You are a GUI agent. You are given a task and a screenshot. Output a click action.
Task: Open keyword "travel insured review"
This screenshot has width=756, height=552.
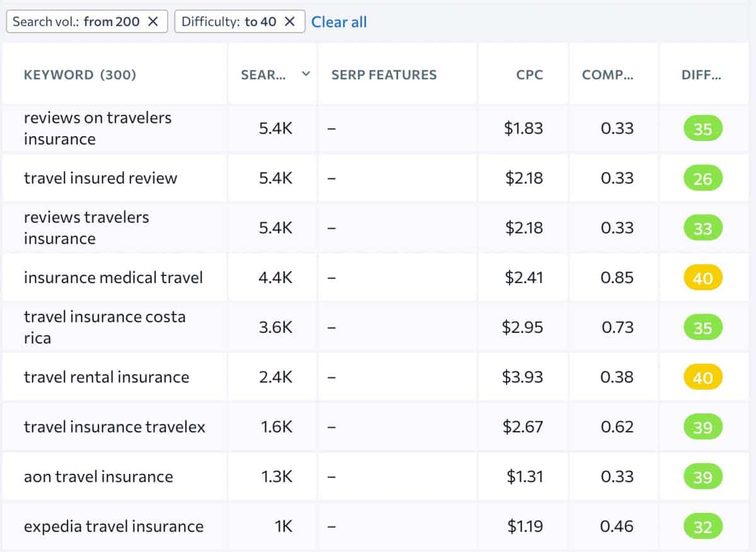pyautogui.click(x=100, y=178)
